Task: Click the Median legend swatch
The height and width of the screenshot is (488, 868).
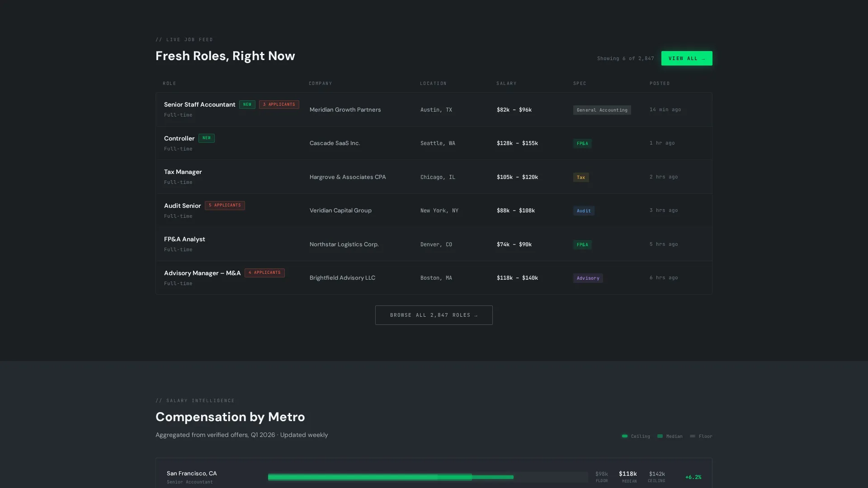Action: click(660, 436)
